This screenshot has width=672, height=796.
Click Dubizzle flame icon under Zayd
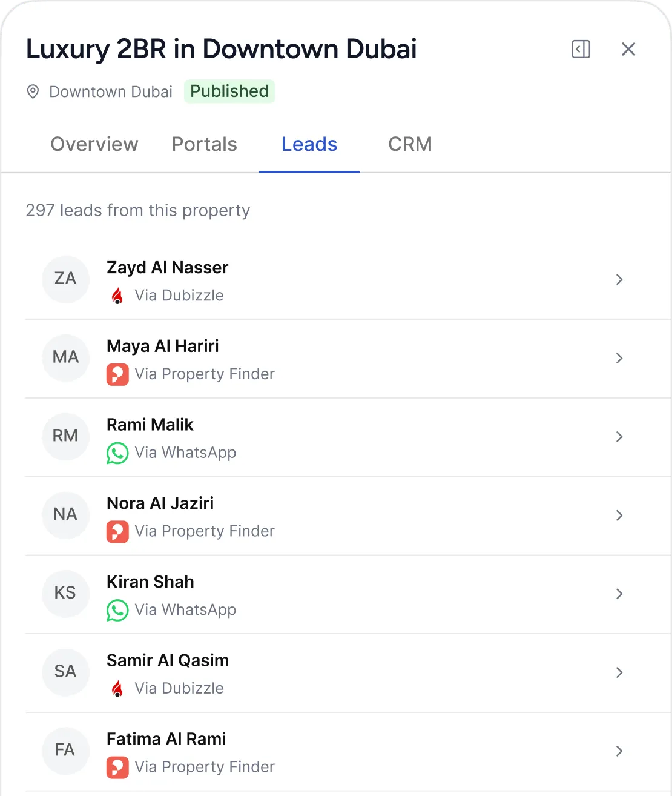pyautogui.click(x=117, y=296)
